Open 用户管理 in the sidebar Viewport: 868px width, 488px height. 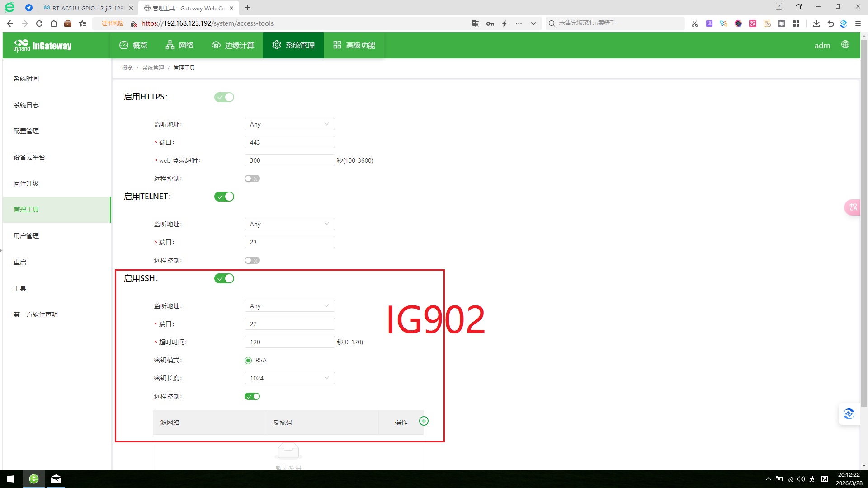[x=26, y=236]
